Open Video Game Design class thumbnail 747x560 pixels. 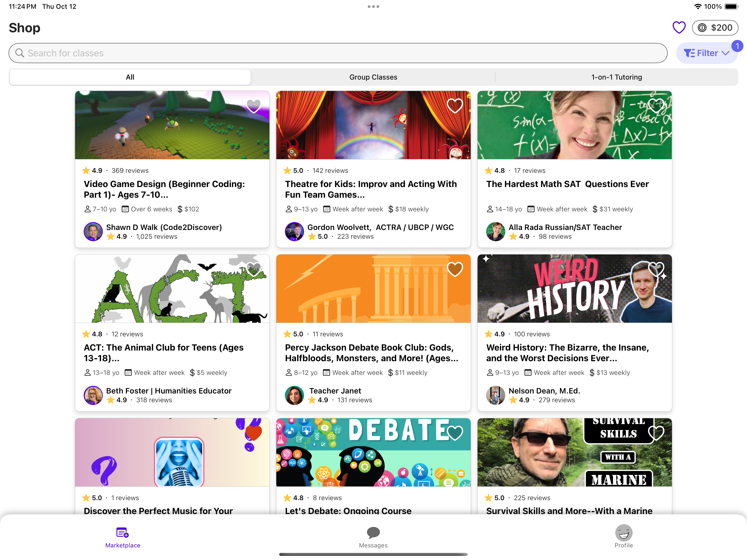[x=172, y=125]
